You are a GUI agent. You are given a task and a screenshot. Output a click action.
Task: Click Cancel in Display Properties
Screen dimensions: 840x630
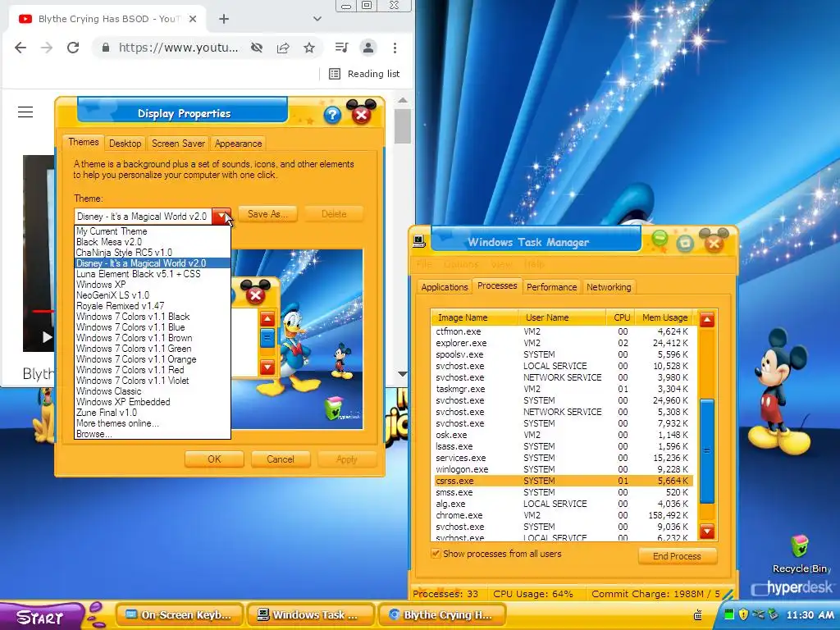click(281, 459)
